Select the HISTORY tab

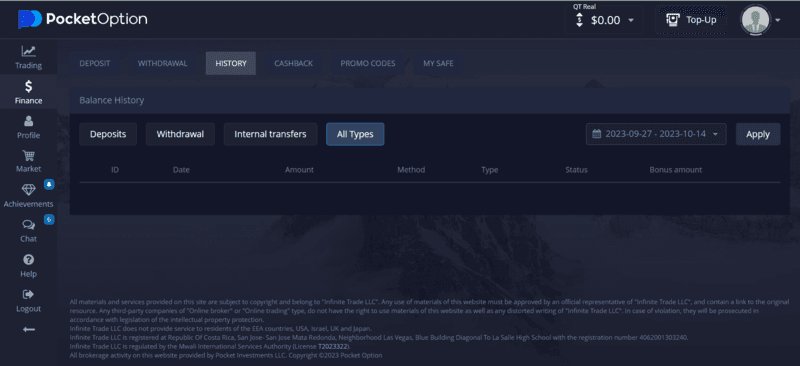(231, 64)
